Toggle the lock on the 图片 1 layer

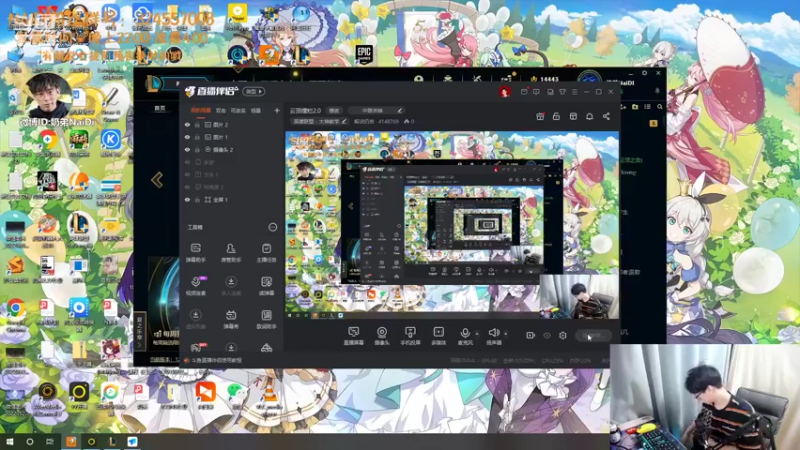[x=197, y=137]
